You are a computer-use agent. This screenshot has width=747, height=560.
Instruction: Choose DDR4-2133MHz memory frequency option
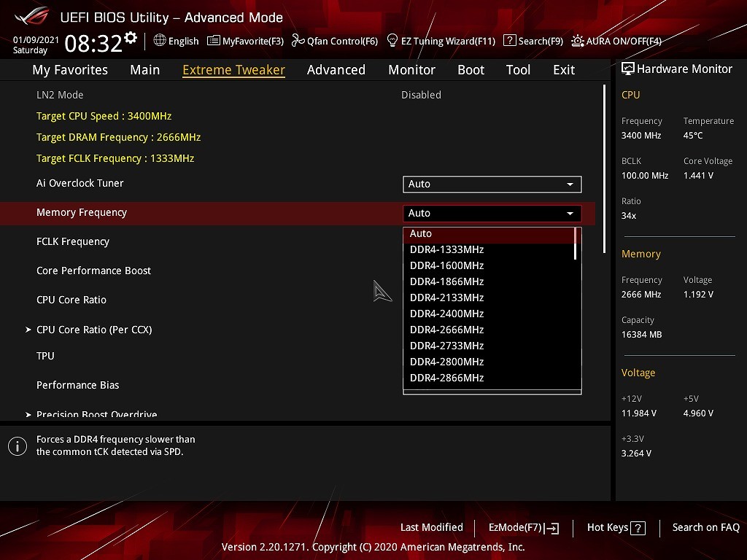pyautogui.click(x=447, y=297)
